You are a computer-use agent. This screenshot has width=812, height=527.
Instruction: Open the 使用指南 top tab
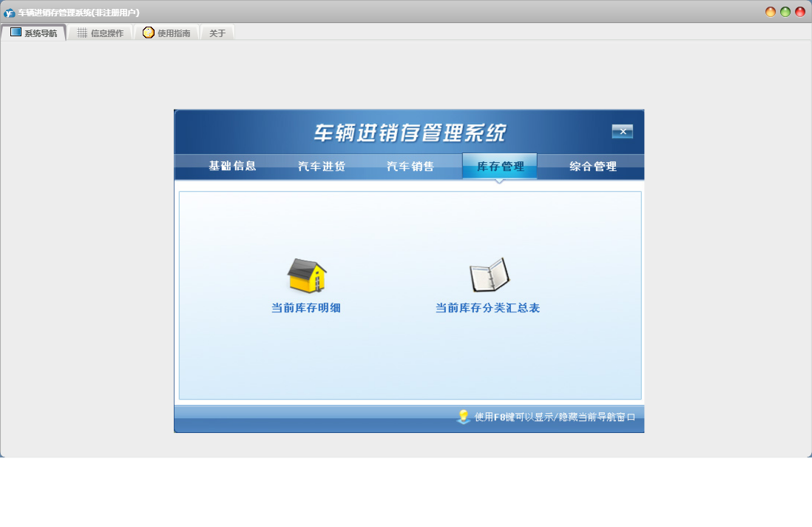click(x=166, y=33)
